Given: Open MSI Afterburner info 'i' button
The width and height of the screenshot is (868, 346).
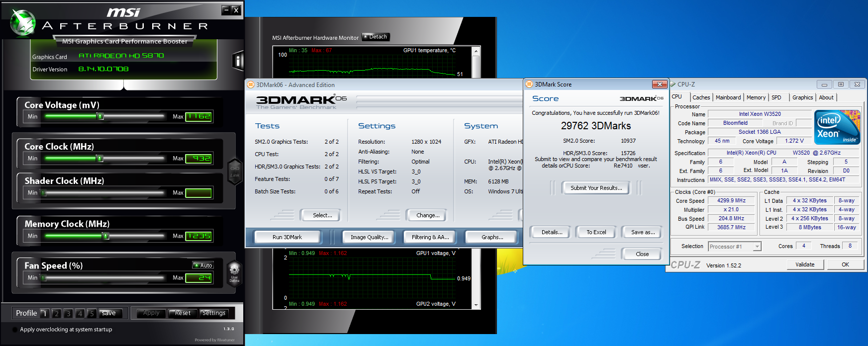Looking at the screenshot, I should (x=238, y=61).
